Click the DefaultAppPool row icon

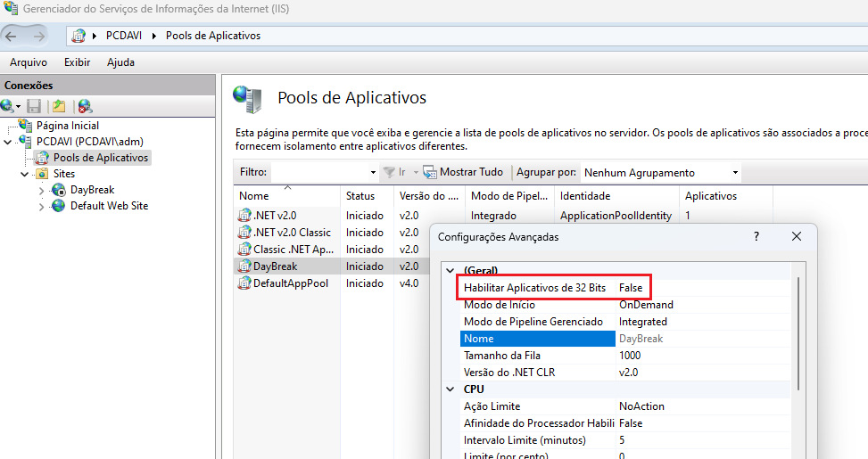244,283
